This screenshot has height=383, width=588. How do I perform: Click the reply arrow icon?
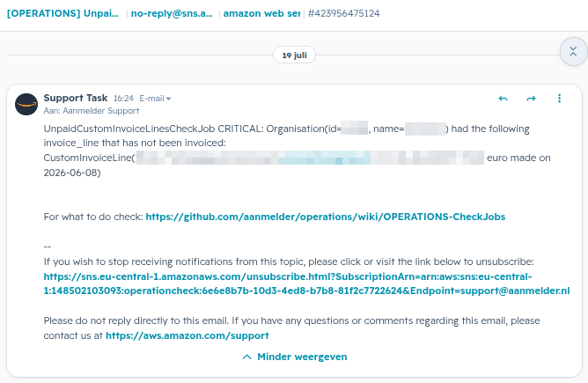click(503, 99)
